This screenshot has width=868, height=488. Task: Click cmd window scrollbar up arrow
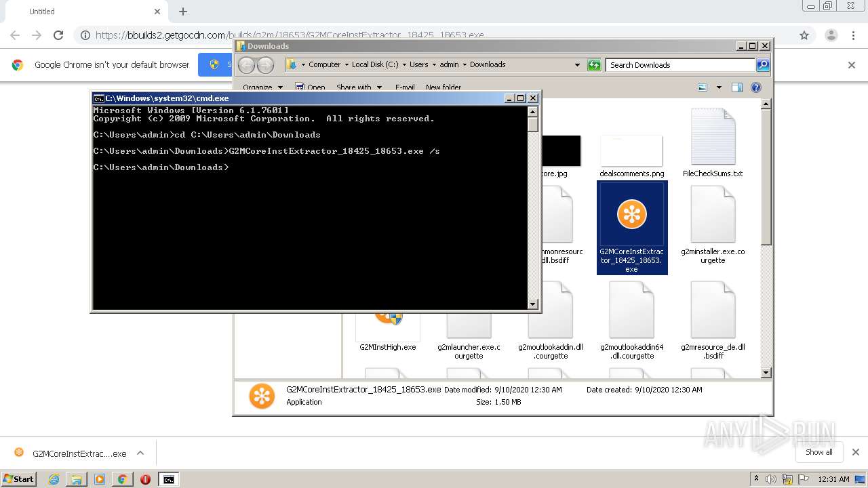533,112
